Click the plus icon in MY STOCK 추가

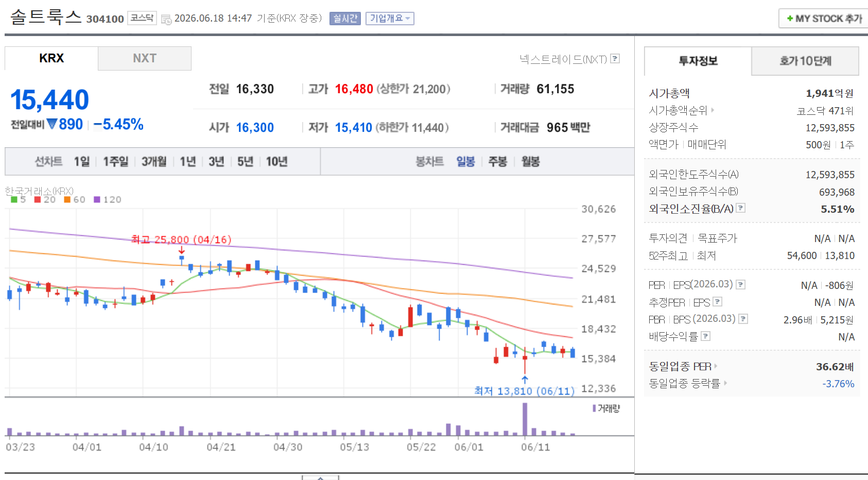[x=790, y=19]
